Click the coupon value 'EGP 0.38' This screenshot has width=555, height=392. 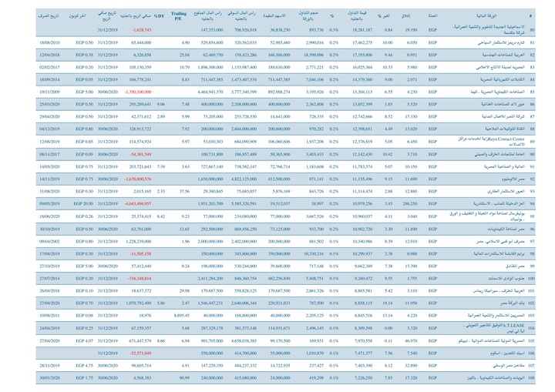(84, 55)
